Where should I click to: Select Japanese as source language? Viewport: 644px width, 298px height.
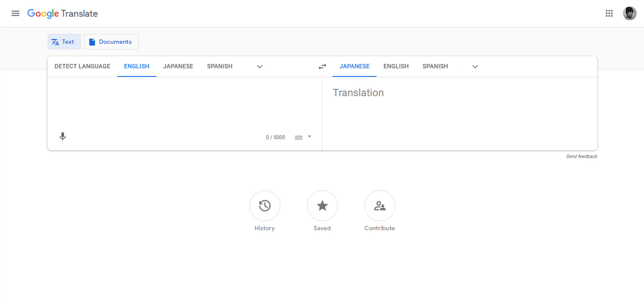click(178, 66)
